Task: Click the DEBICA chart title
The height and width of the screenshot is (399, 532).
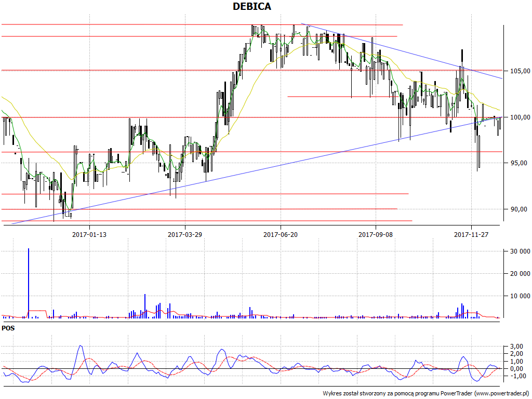Action: coord(252,6)
